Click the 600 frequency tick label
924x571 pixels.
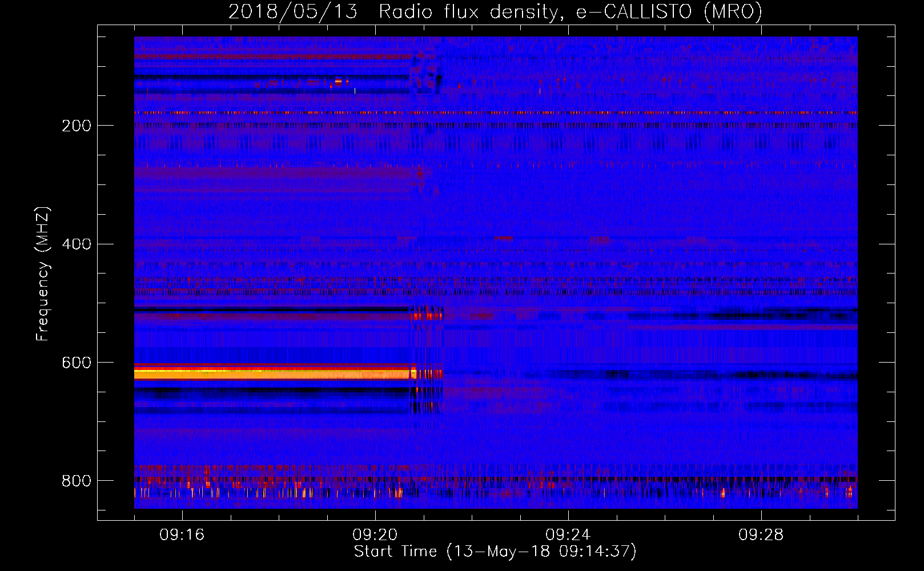click(77, 363)
